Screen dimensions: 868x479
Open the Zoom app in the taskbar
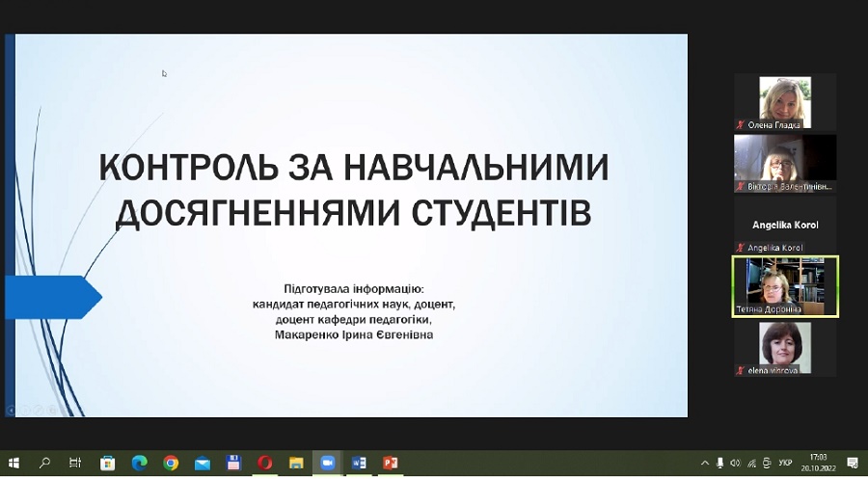[327, 463]
